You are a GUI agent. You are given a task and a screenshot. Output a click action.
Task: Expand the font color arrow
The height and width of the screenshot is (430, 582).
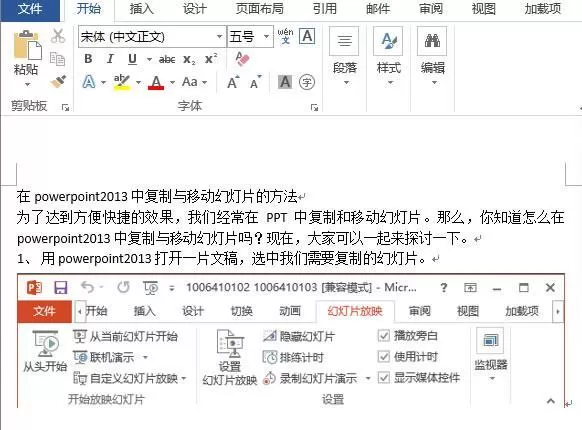pyautogui.click(x=172, y=82)
